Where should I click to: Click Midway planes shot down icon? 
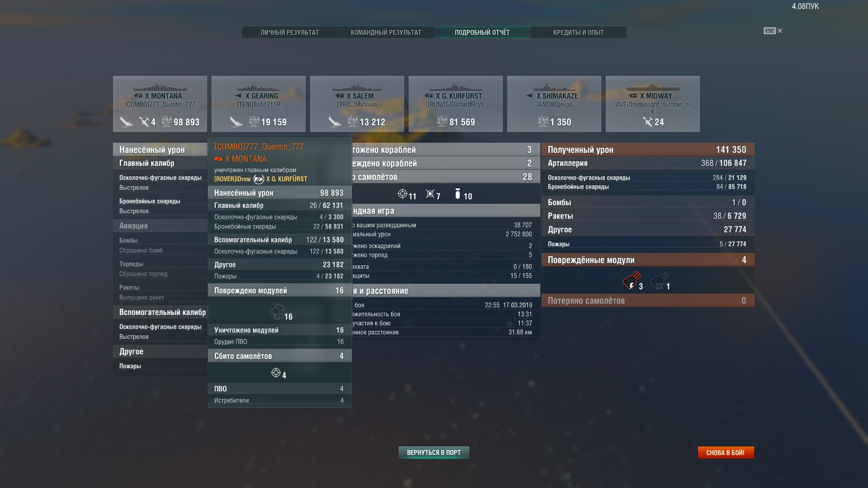click(x=648, y=122)
